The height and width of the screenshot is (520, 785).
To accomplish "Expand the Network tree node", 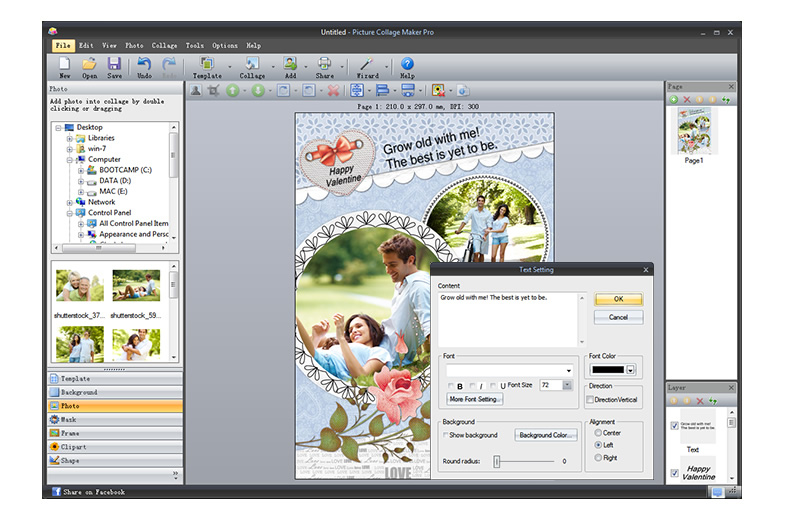I will click(70, 203).
